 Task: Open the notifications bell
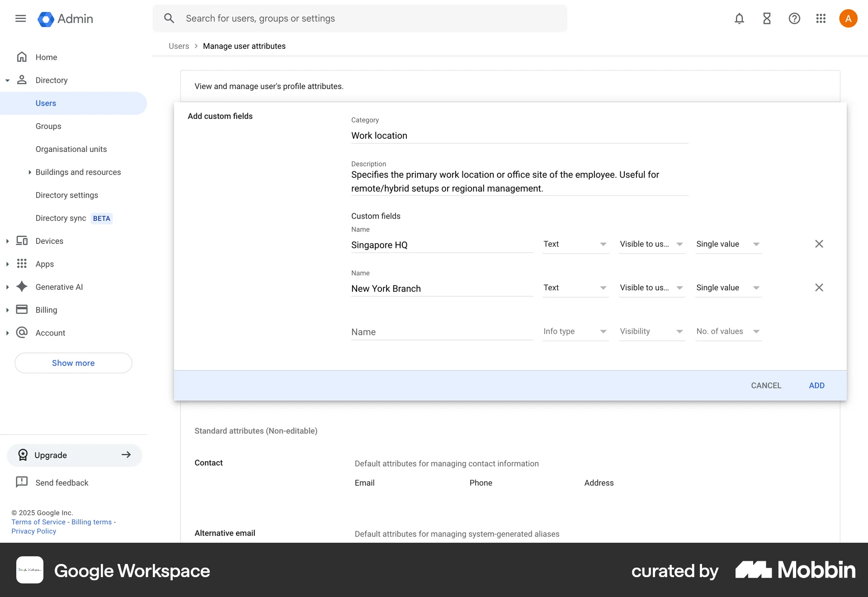click(x=739, y=19)
